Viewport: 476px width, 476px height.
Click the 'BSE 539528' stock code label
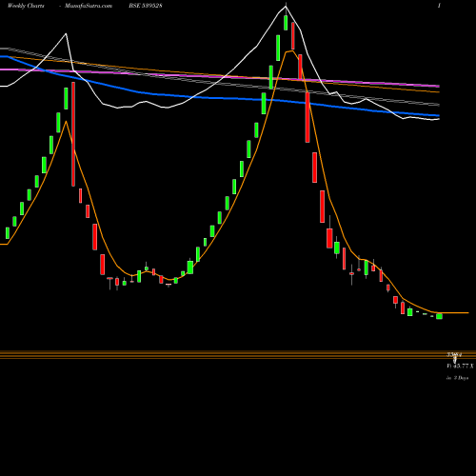[146, 6]
